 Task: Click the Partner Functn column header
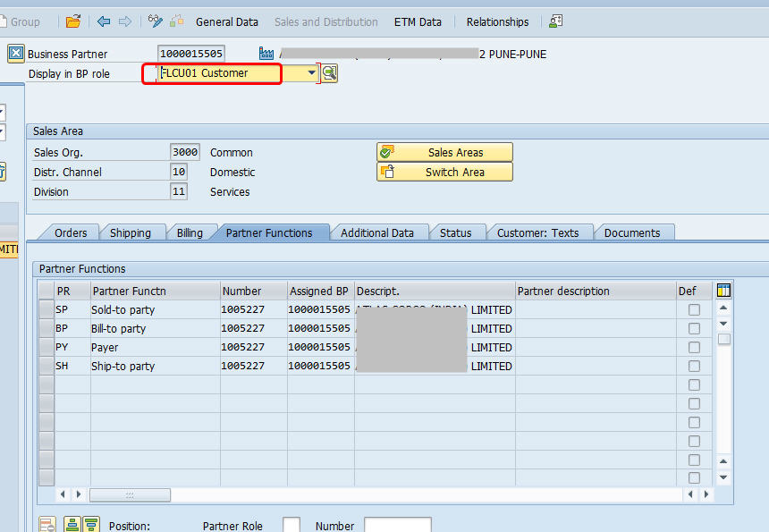156,291
